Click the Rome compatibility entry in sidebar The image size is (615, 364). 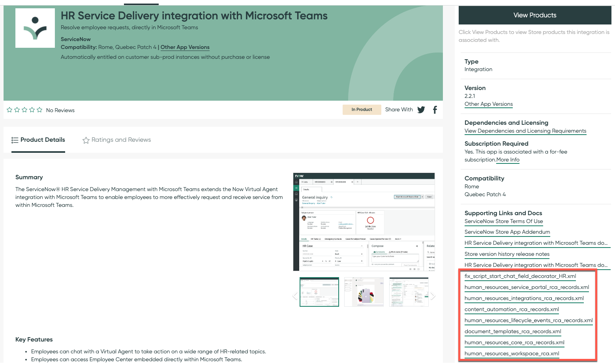(x=472, y=186)
